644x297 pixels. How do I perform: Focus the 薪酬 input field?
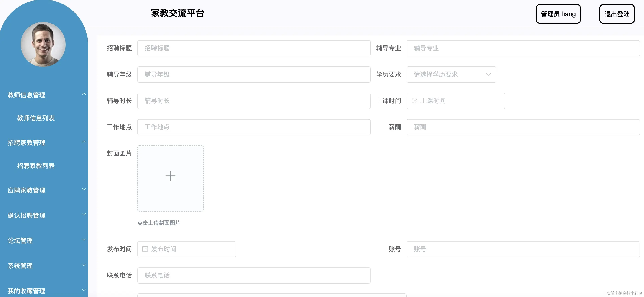[x=523, y=127]
